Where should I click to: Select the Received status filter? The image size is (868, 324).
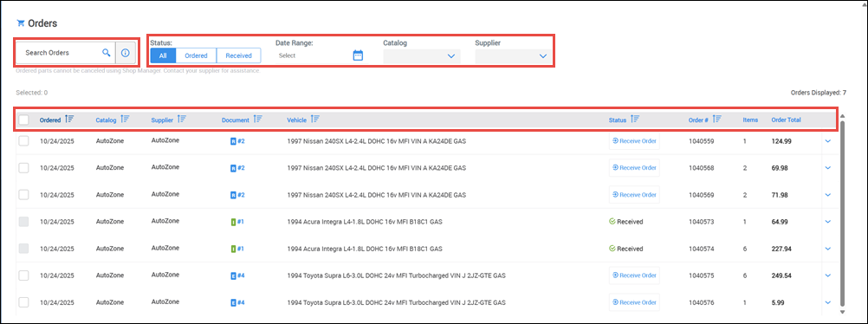click(x=238, y=55)
